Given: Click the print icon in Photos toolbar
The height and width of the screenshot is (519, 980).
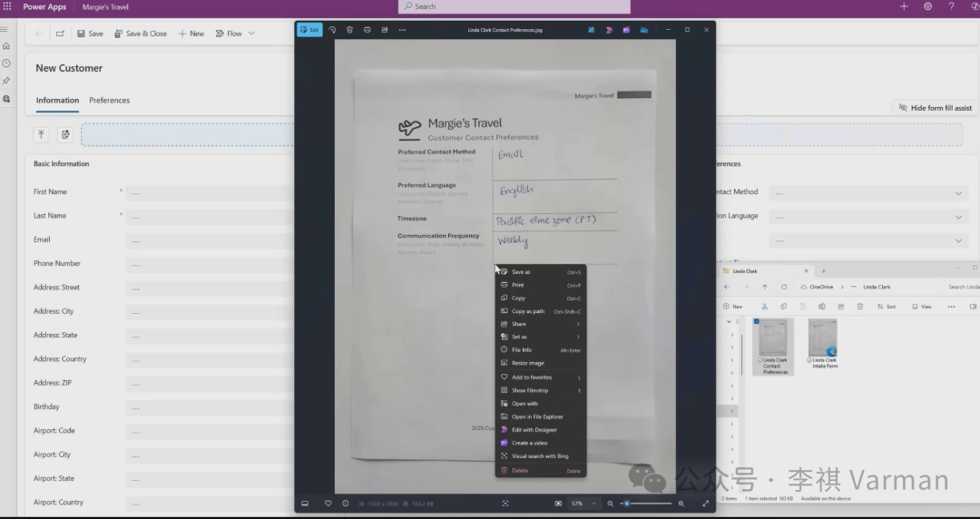Looking at the screenshot, I should tap(367, 29).
